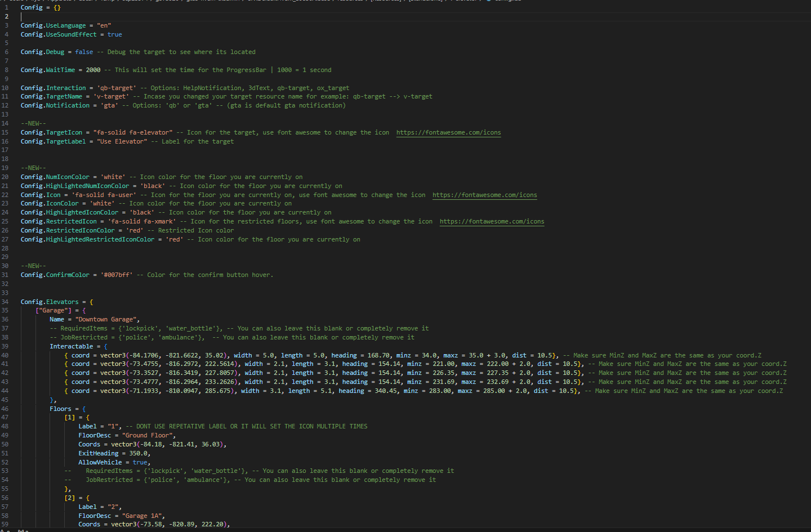Click the 'Config.NumIconColor' text
Screen dimensions: 811x532
click(x=55, y=177)
